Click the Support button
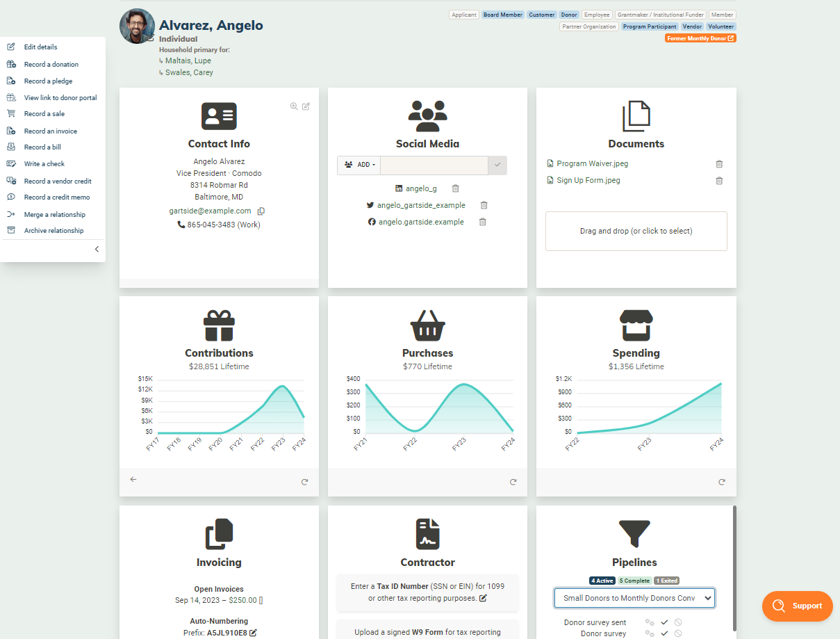Viewport: 840px width, 639px height. click(797, 606)
